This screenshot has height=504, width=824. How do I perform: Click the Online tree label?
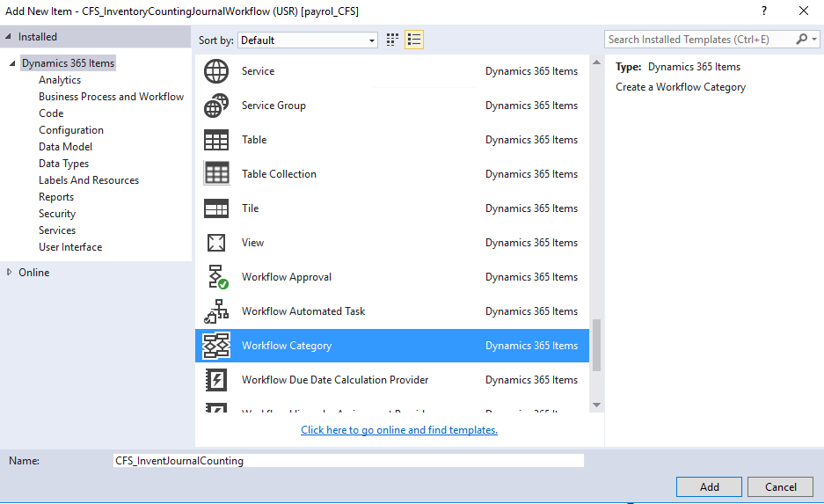click(34, 273)
